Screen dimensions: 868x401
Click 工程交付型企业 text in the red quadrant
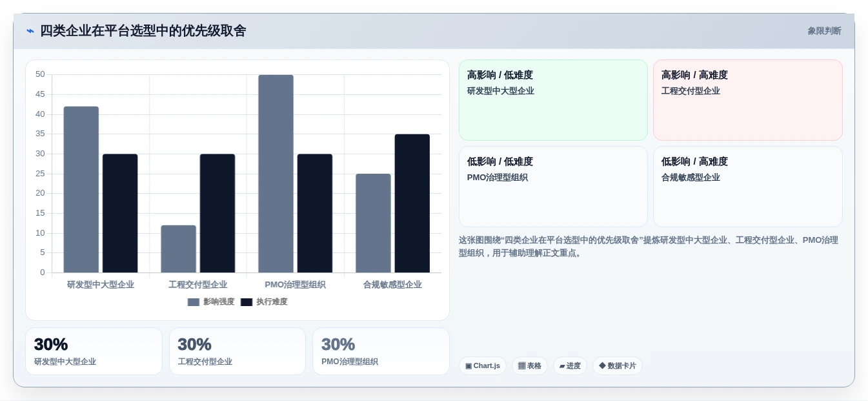[691, 91]
